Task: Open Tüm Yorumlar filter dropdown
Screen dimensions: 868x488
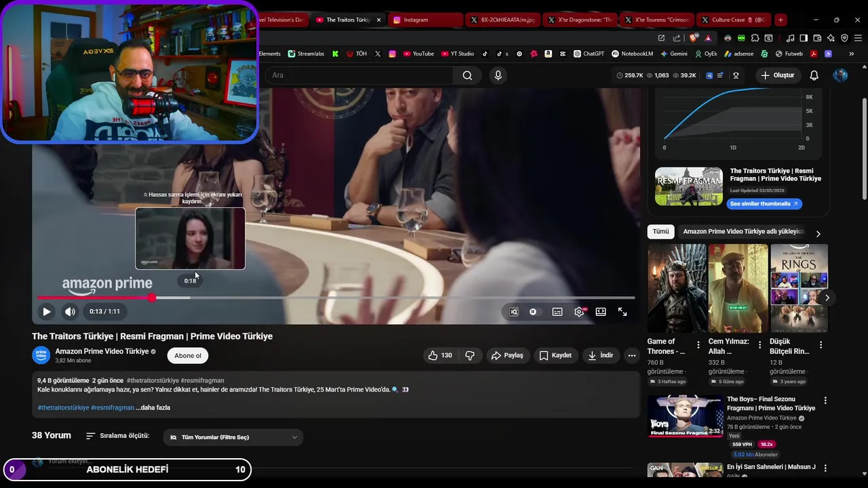Action: (x=233, y=437)
